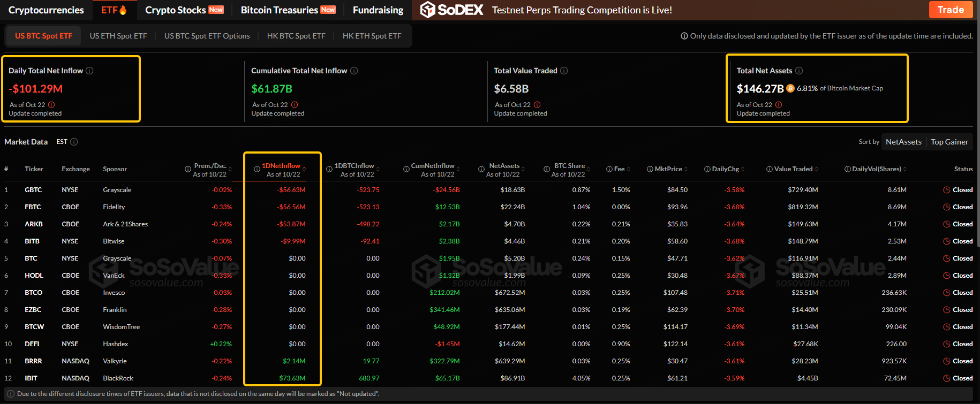The height and width of the screenshot is (404, 980).
Task: Open the Fundraising menu item
Action: point(378,10)
